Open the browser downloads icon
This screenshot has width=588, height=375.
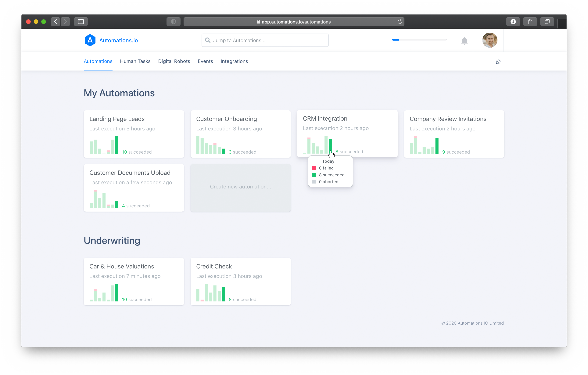513,22
